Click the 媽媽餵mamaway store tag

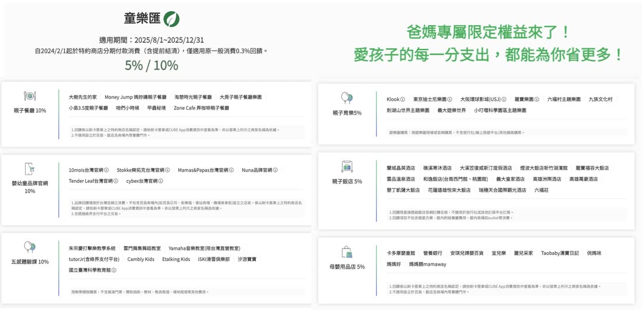[x=427, y=264]
